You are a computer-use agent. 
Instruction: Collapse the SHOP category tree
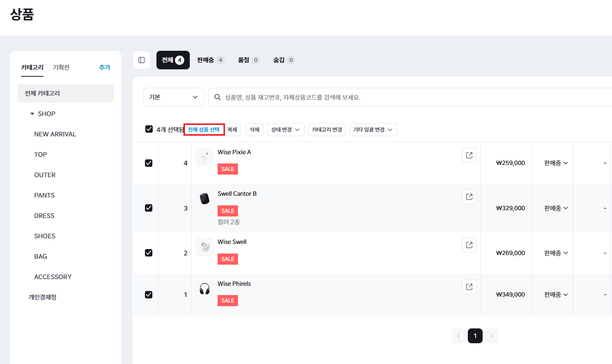point(32,114)
